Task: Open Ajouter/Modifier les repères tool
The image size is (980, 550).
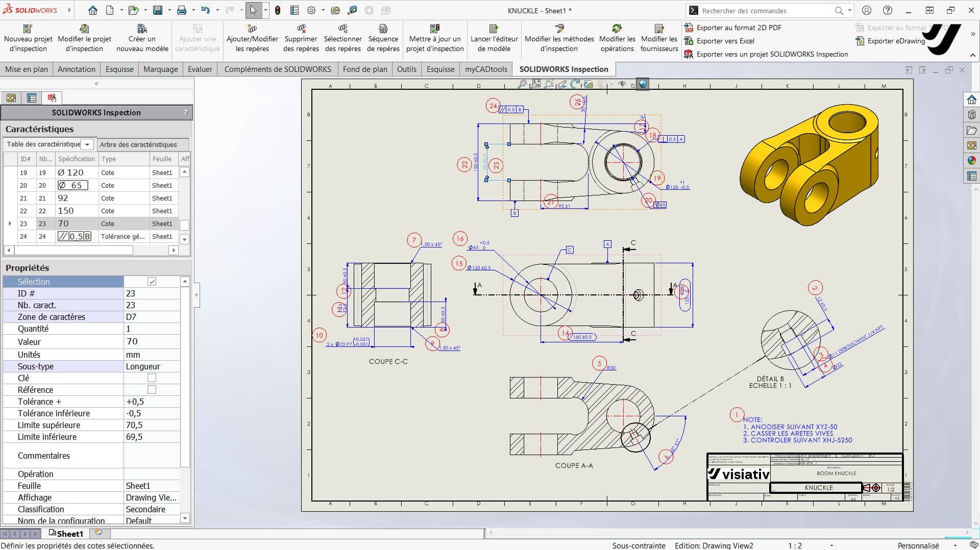Action: (x=252, y=38)
